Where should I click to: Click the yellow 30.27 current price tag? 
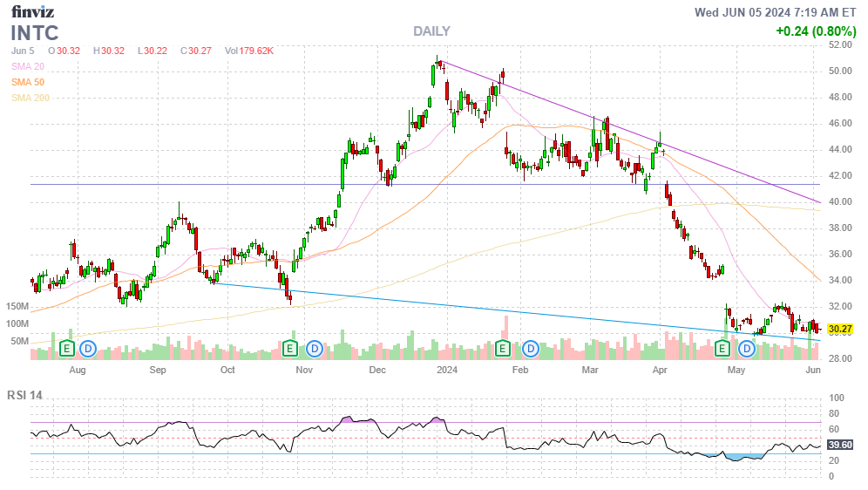pyautogui.click(x=839, y=330)
